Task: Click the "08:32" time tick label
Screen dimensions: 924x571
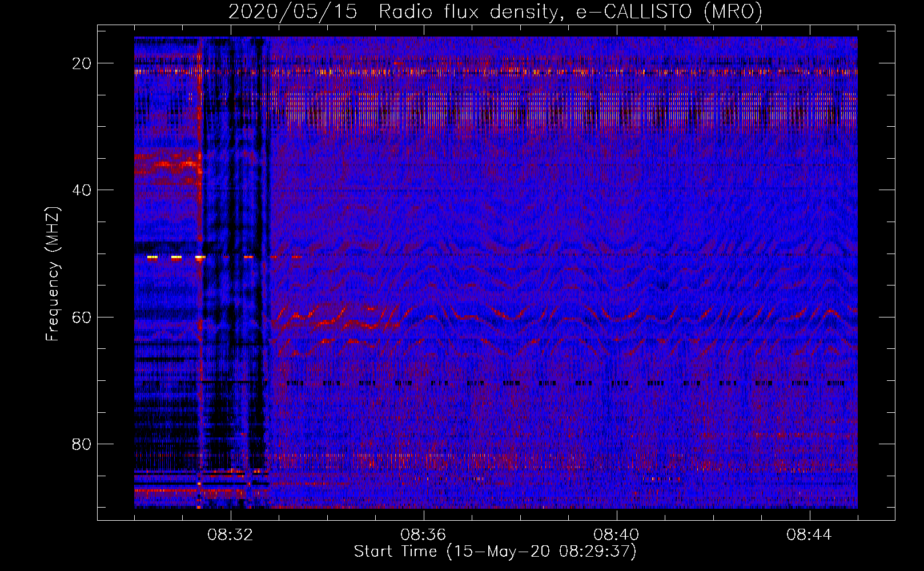Action: click(x=230, y=535)
